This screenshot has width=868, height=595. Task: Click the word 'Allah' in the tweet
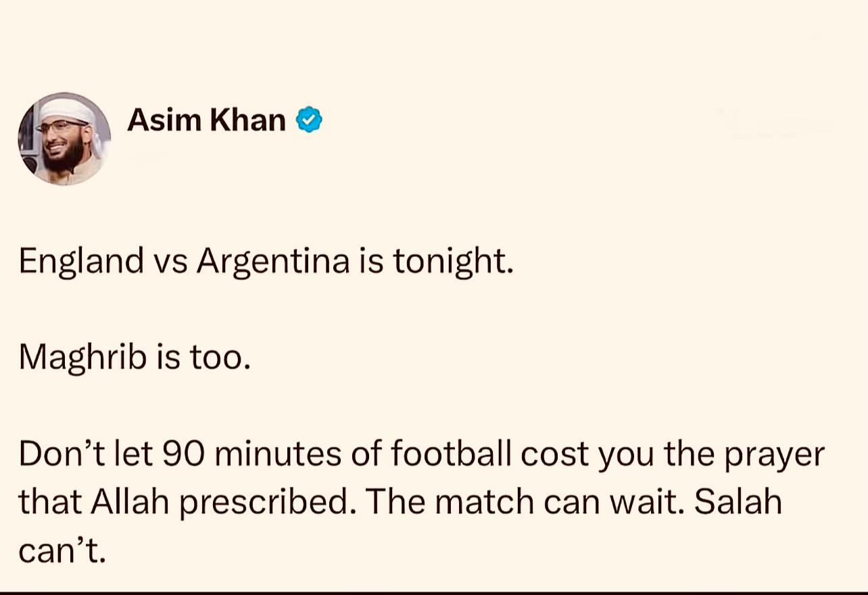click(131, 502)
